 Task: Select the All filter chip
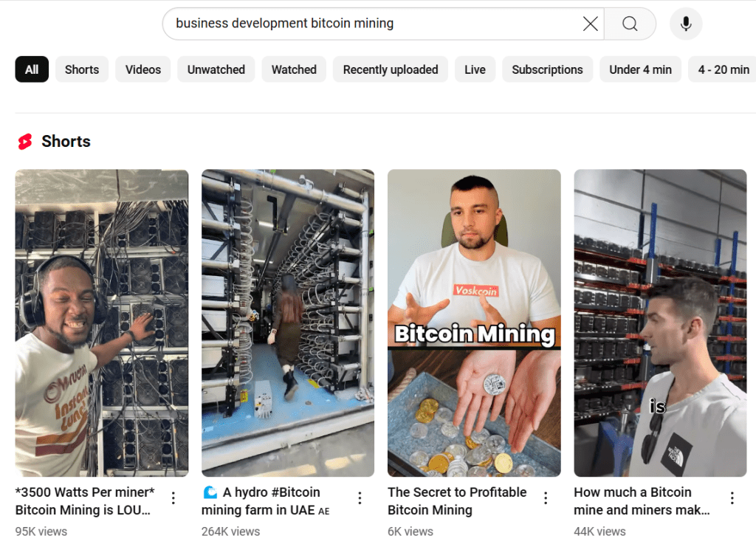(31, 69)
